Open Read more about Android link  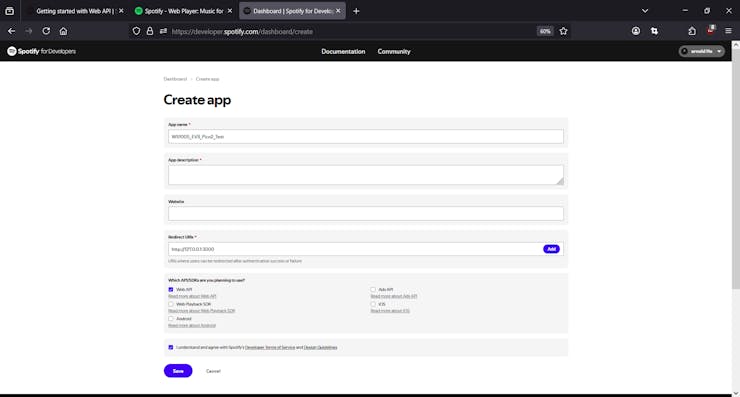coord(192,326)
